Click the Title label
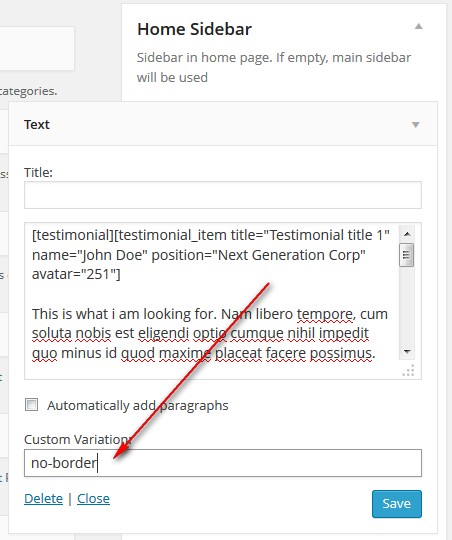 38,172
